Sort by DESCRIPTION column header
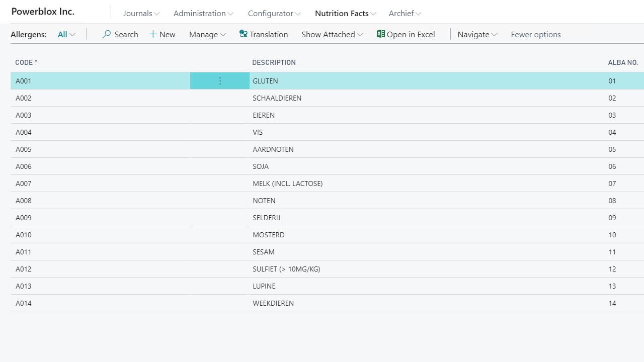Image resolution: width=644 pixels, height=362 pixels. pyautogui.click(x=274, y=62)
